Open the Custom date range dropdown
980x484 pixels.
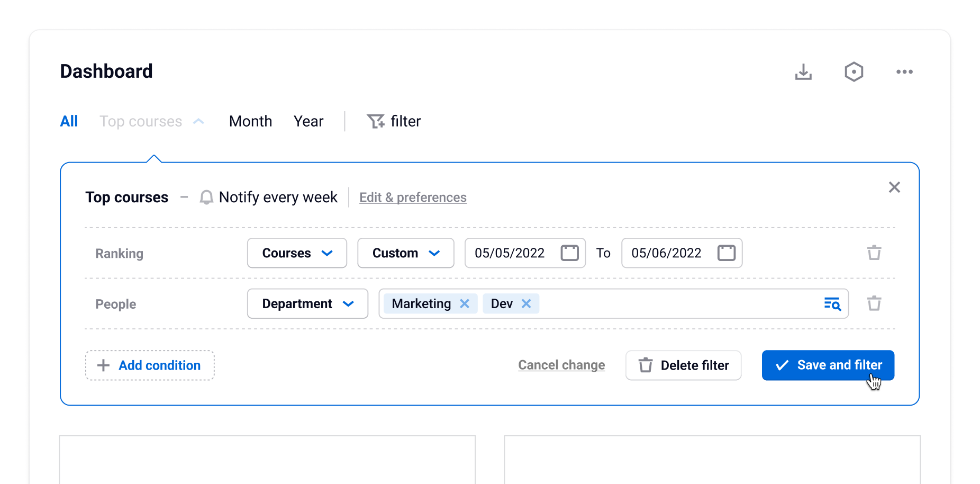[405, 253]
